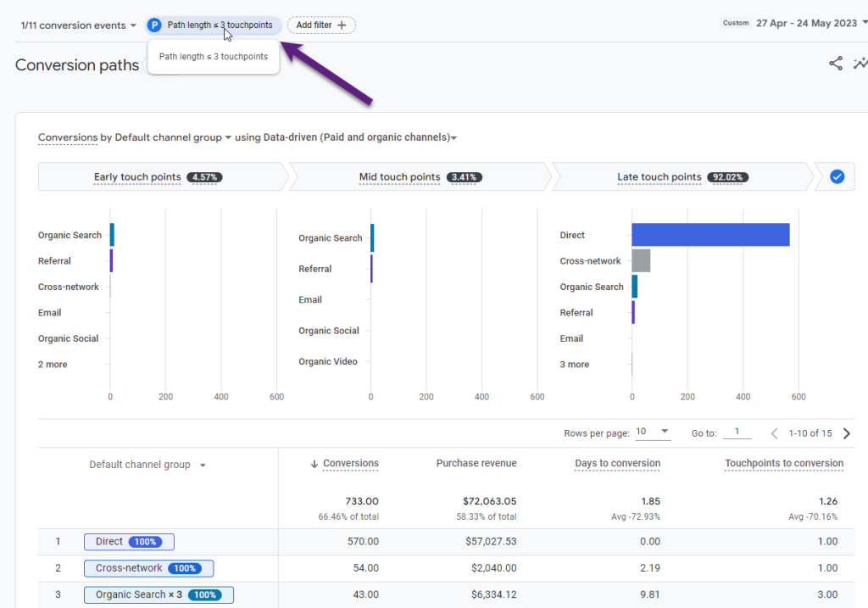The image size is (868, 608).
Task: Sort table by Conversions column header
Action: click(350, 464)
